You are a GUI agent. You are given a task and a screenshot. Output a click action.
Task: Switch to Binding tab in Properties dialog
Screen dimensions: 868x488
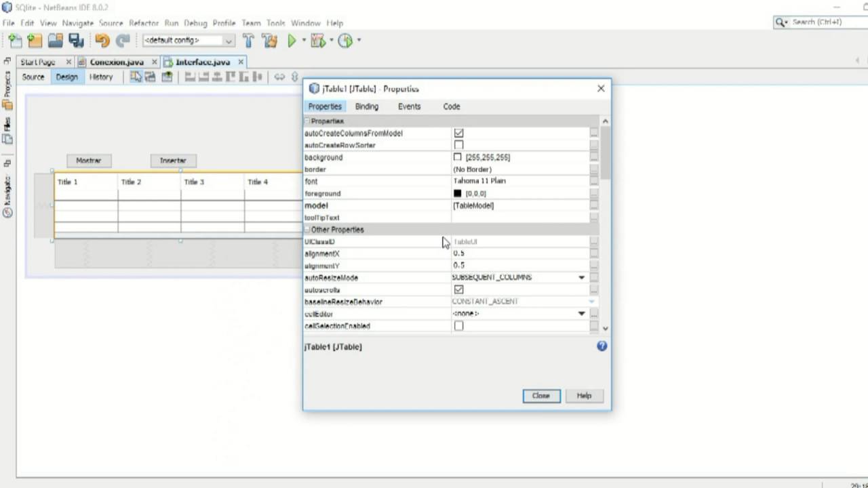point(367,106)
